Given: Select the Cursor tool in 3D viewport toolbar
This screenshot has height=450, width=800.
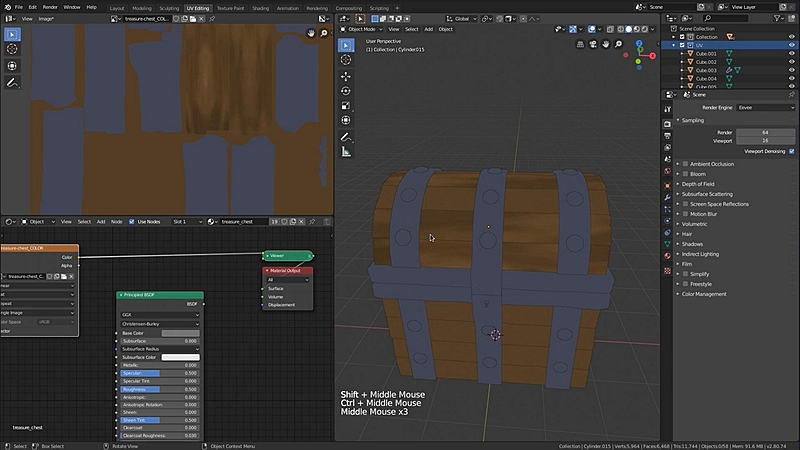Looking at the screenshot, I should [x=346, y=60].
